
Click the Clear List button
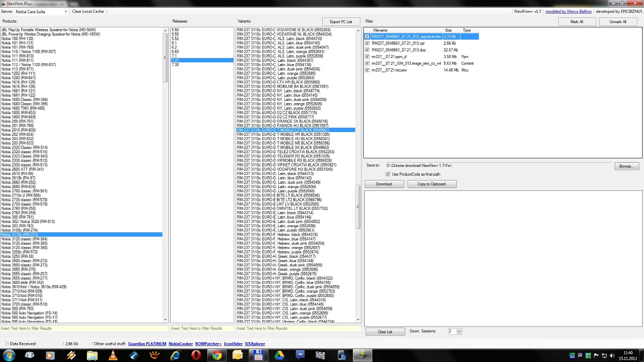(385, 331)
